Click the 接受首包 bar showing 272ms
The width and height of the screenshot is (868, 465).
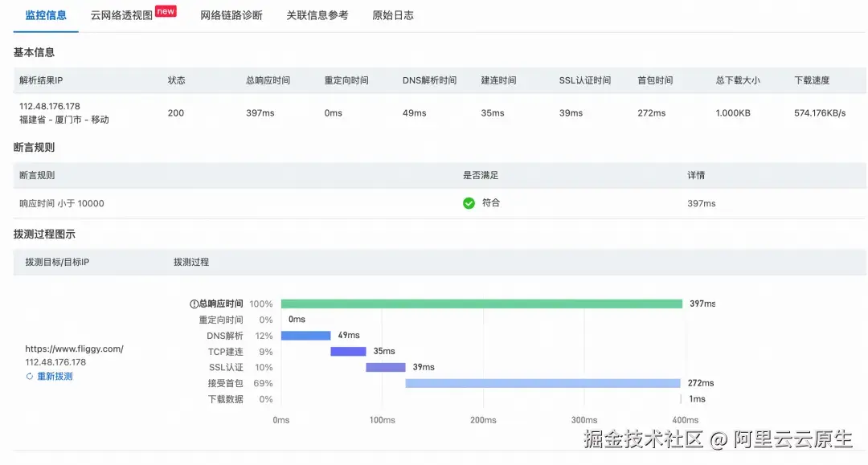[542, 383]
